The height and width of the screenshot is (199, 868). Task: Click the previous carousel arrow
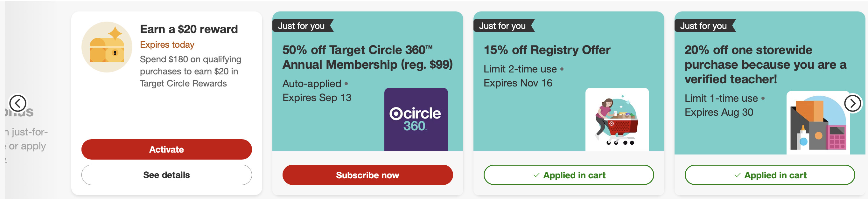(x=17, y=103)
